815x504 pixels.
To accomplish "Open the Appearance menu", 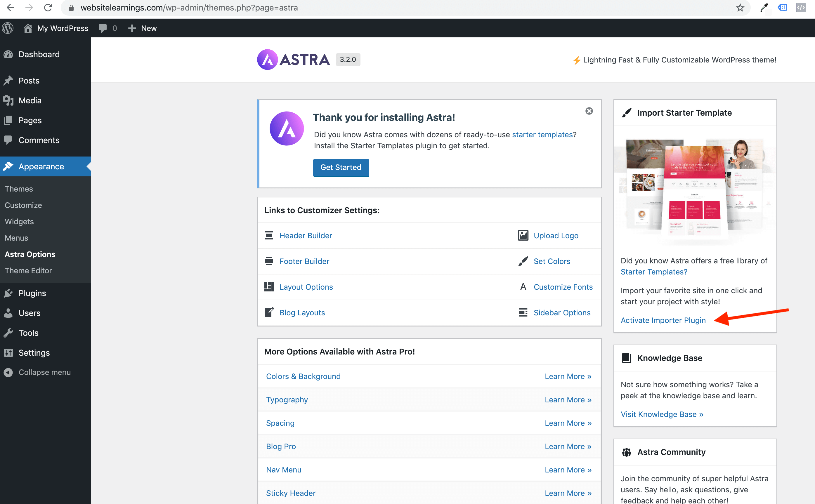I will pyautogui.click(x=45, y=167).
